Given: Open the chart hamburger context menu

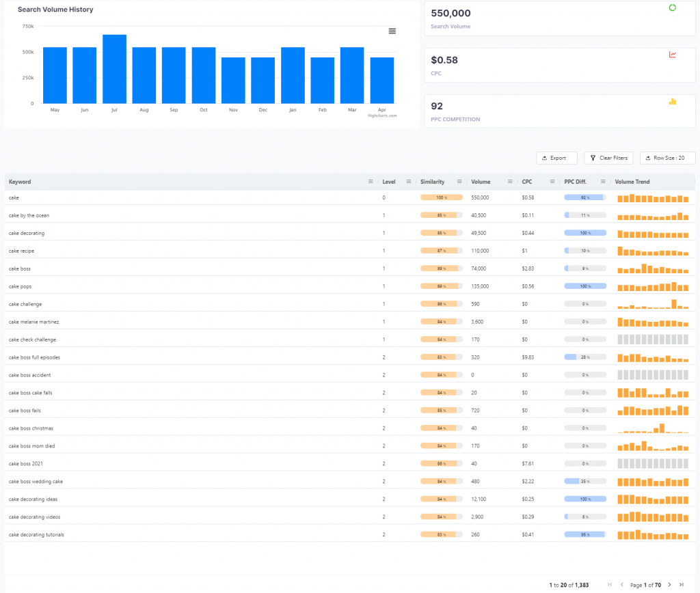Looking at the screenshot, I should (392, 31).
